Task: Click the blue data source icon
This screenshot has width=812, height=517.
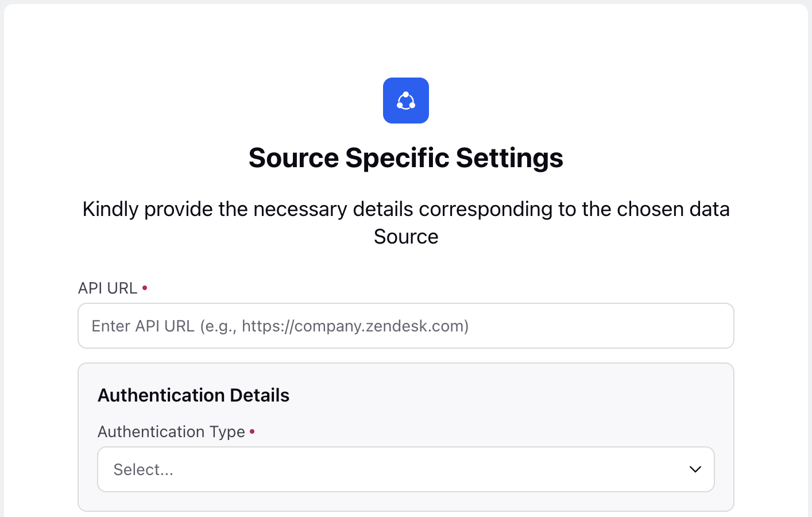Action: (x=406, y=101)
